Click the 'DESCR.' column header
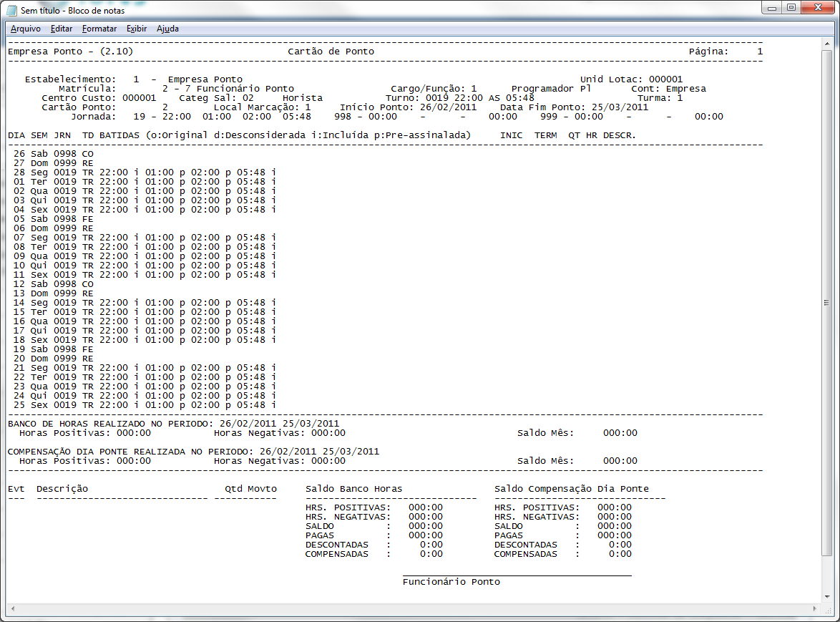The image size is (840, 622). point(620,135)
